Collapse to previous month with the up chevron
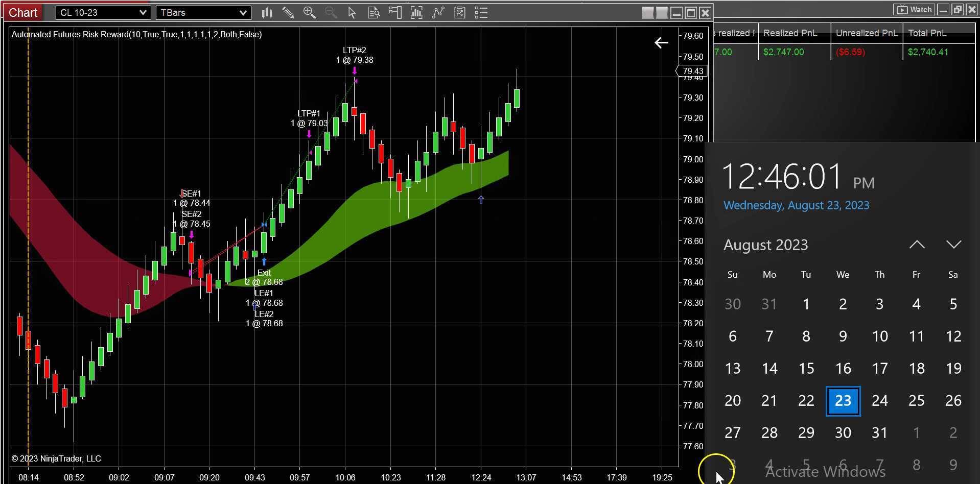 click(x=917, y=244)
